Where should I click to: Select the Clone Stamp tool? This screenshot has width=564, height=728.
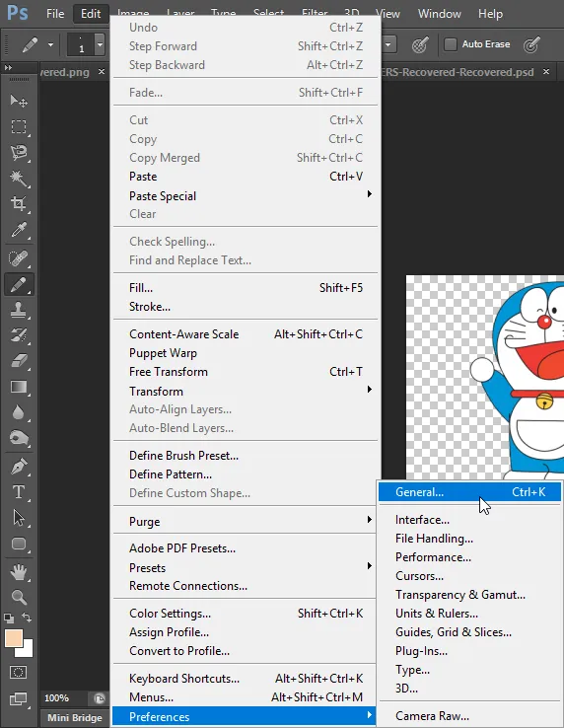[x=19, y=310]
